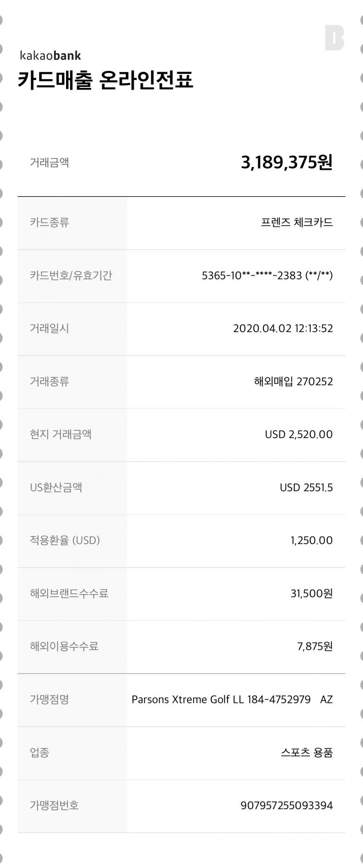
Task: Click the merchant name Parsons Xtreme Golf
Action: pos(232,699)
